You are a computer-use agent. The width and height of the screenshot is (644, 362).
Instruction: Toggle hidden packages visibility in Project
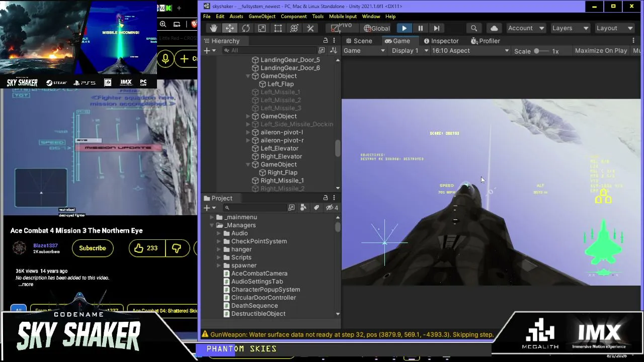pos(332,208)
